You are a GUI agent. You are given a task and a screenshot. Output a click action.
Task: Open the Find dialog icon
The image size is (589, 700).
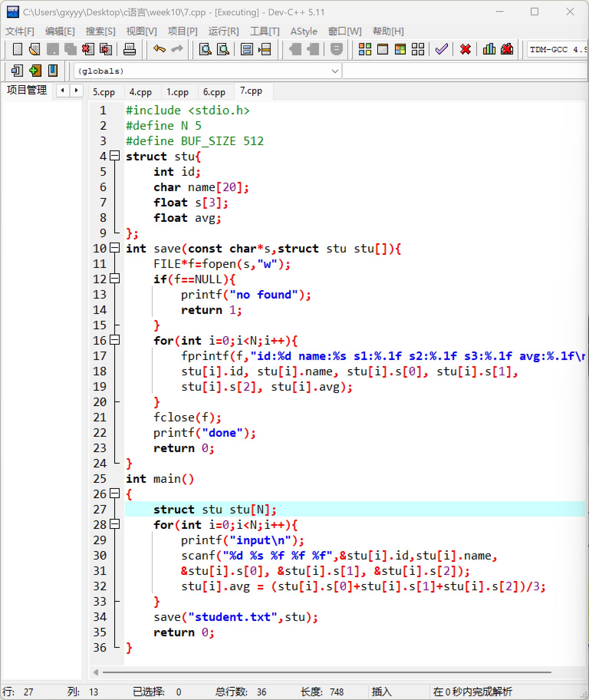click(x=205, y=49)
